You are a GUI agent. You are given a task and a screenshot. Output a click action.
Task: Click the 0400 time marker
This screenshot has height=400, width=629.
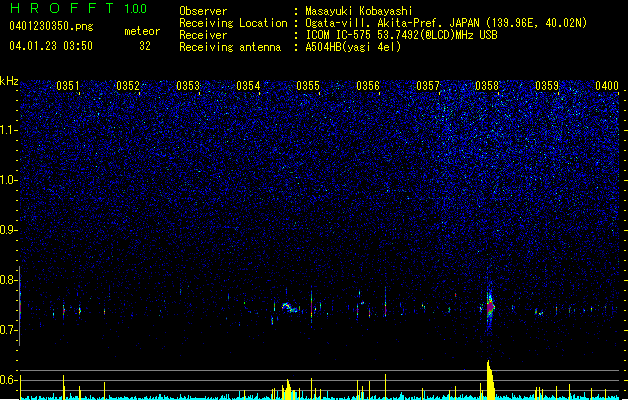(607, 86)
